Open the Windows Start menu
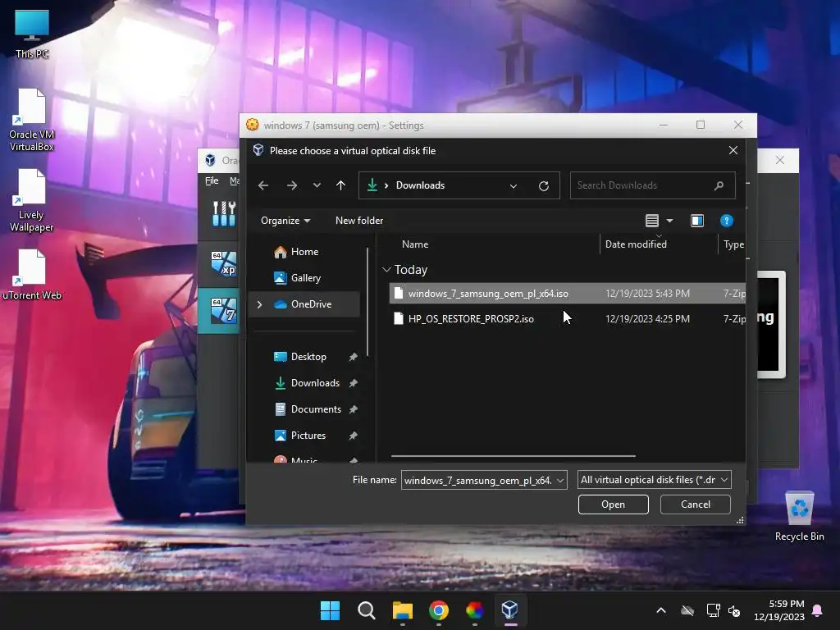The width and height of the screenshot is (840, 630). pyautogui.click(x=330, y=610)
